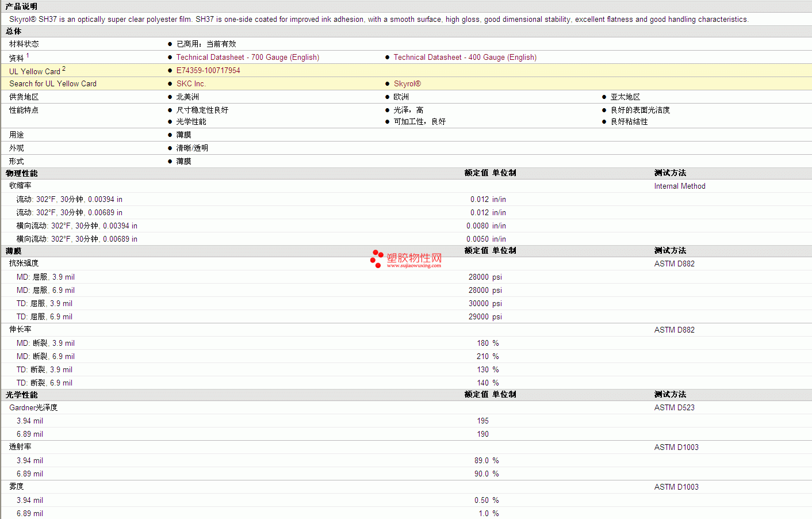The width and height of the screenshot is (812, 519).
Task: Click 测试方法 header in 薄膜 section
Action: click(670, 250)
